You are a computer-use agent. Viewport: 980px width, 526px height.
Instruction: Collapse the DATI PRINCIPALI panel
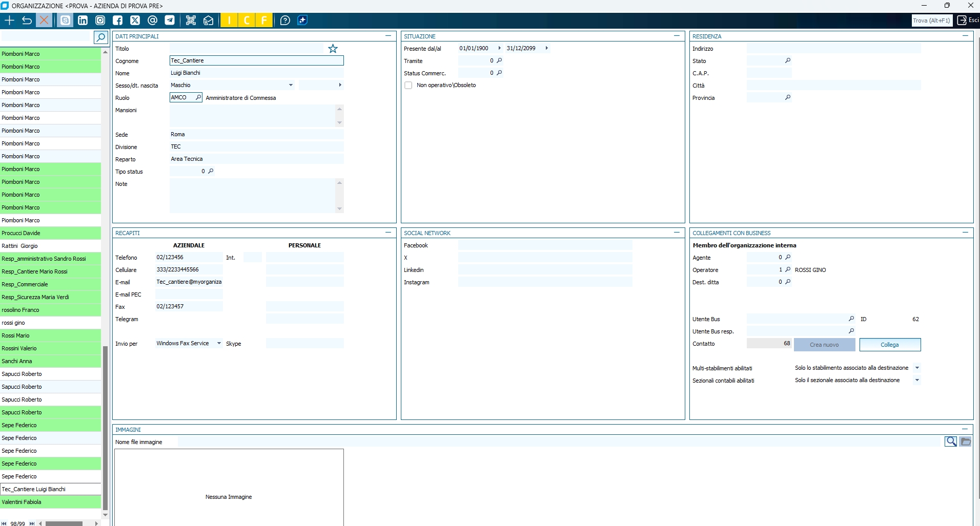click(388, 36)
